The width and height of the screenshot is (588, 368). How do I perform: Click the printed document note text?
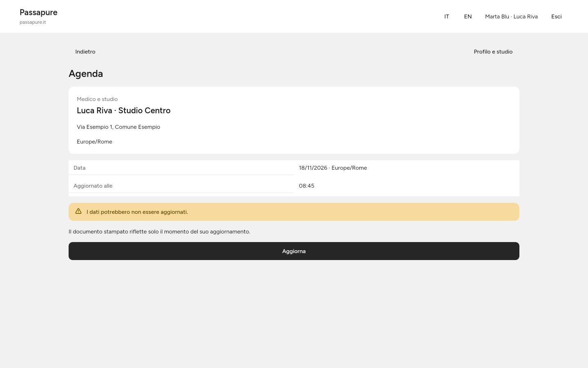coord(159,231)
